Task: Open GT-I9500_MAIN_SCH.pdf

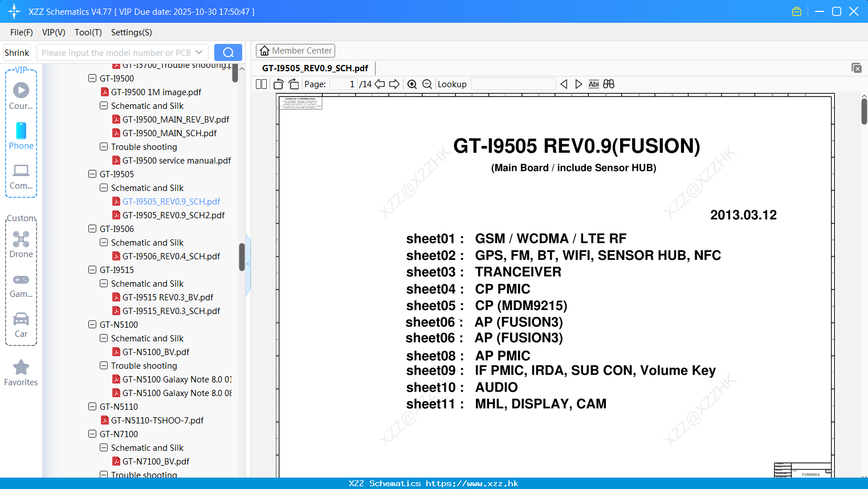Action: [x=169, y=133]
